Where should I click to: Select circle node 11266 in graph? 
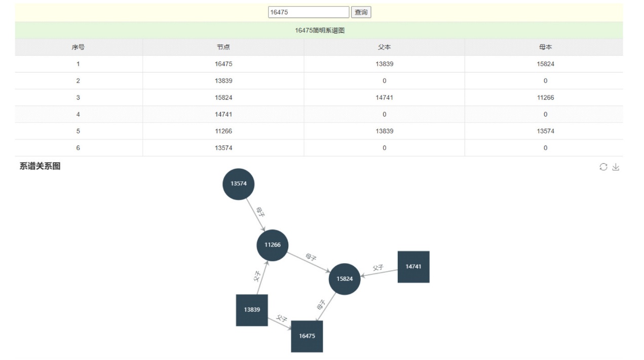pyautogui.click(x=272, y=245)
